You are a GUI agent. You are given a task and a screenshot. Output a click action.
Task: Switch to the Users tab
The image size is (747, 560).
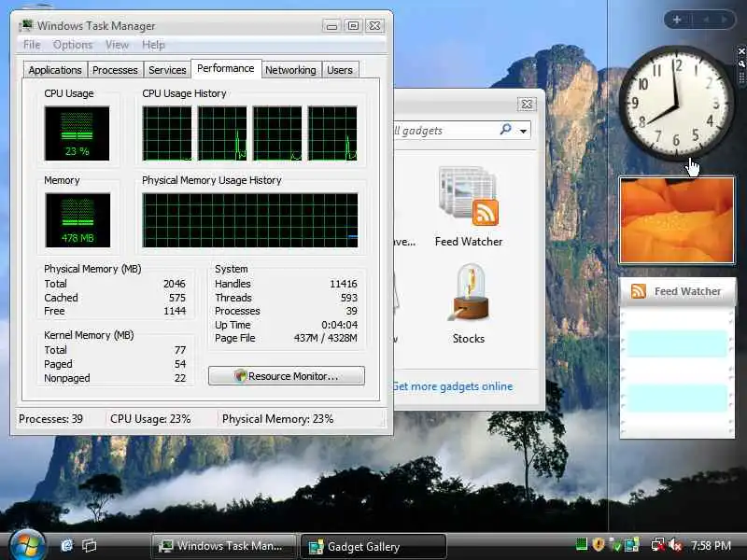pos(340,70)
